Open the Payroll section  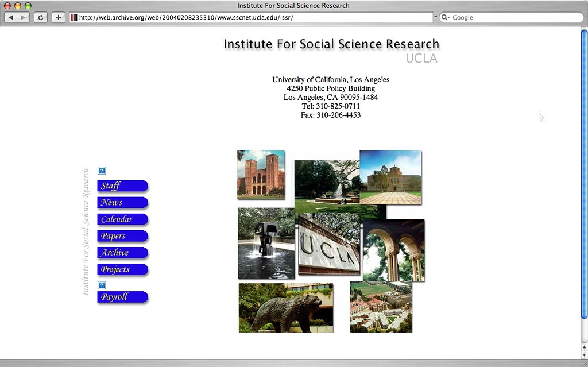pyautogui.click(x=122, y=296)
